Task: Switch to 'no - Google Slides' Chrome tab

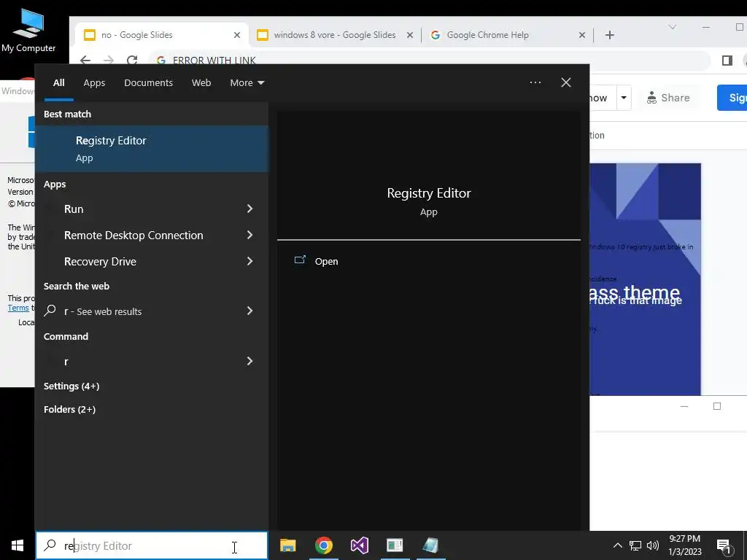Action: tap(161, 35)
